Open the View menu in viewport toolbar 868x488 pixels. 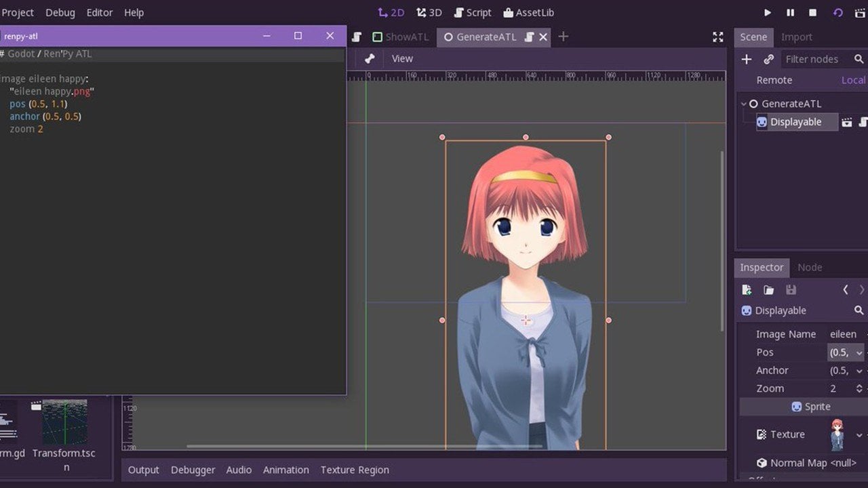402,59
